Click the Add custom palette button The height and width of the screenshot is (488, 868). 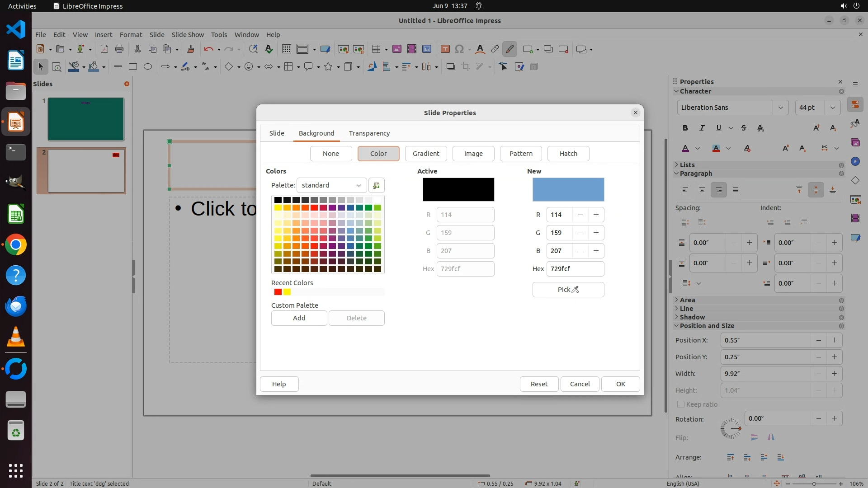[299, 318]
